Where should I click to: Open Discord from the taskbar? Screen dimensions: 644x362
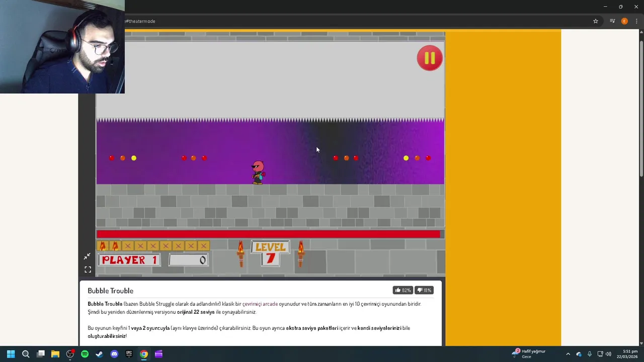[x=114, y=354]
